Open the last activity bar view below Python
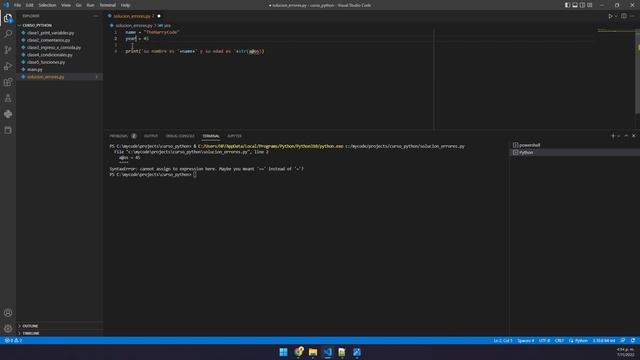 8,130
